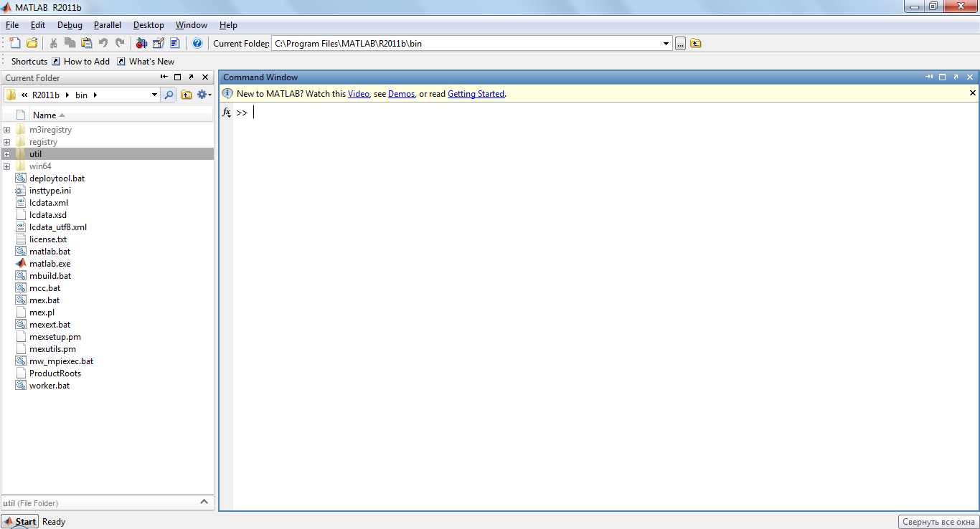The width and height of the screenshot is (980, 529).
Task: Sort files by Name column header
Action: pos(49,115)
